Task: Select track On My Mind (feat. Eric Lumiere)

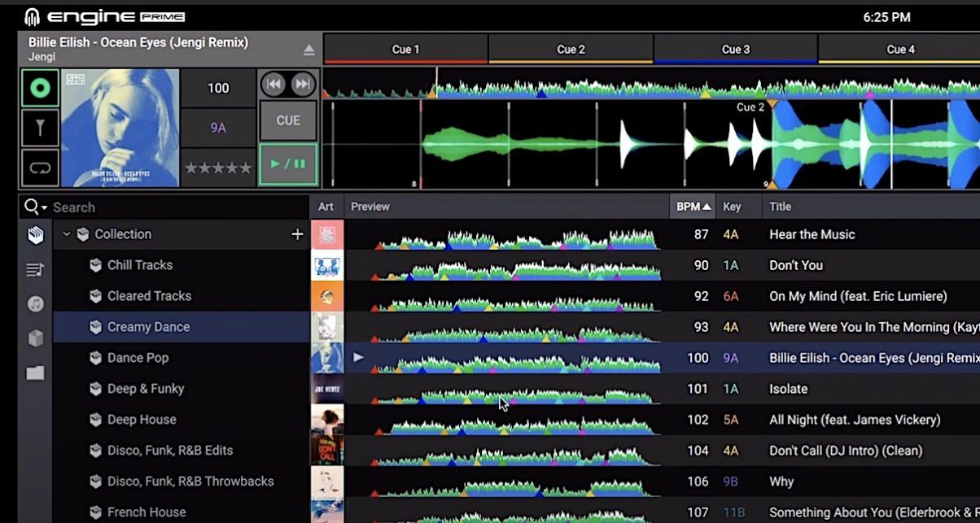Action: click(858, 296)
